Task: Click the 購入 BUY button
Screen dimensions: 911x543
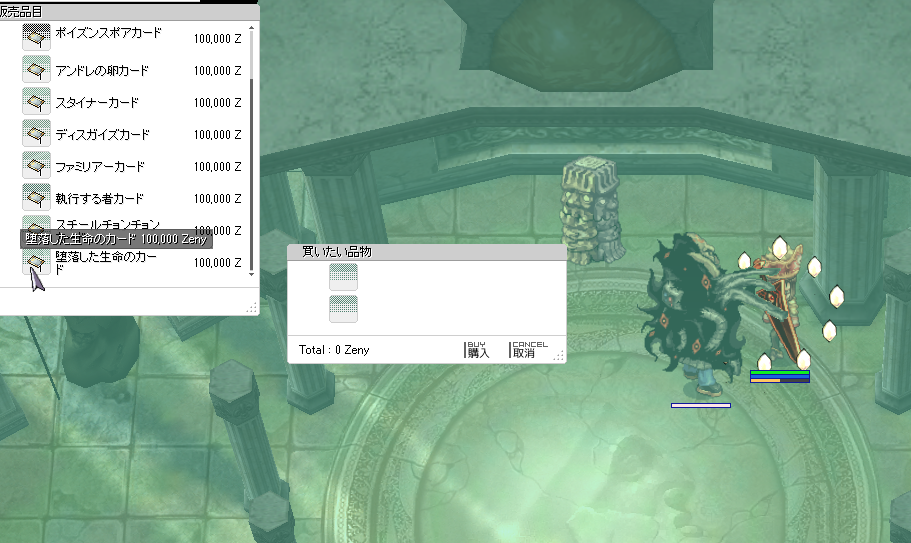Action: coord(478,350)
